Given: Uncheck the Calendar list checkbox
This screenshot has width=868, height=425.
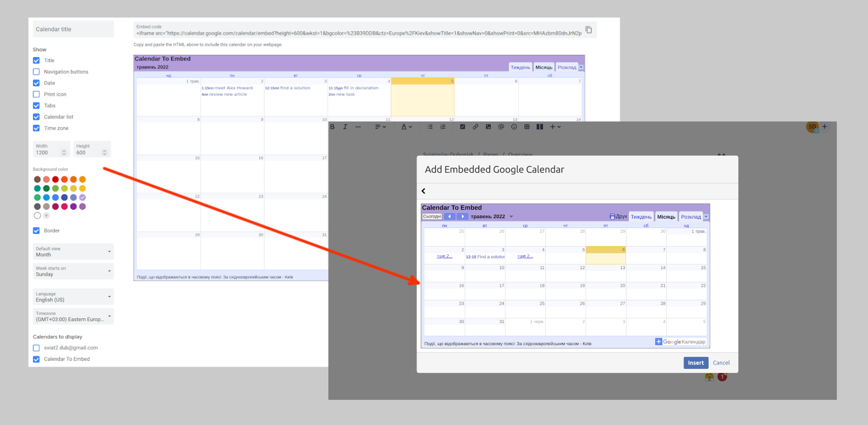Looking at the screenshot, I should (36, 117).
